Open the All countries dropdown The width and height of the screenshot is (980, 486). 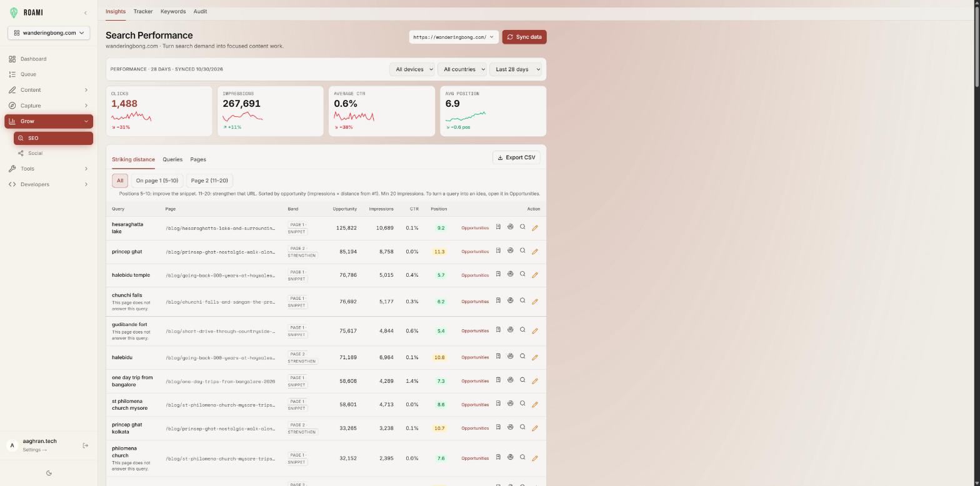click(462, 69)
